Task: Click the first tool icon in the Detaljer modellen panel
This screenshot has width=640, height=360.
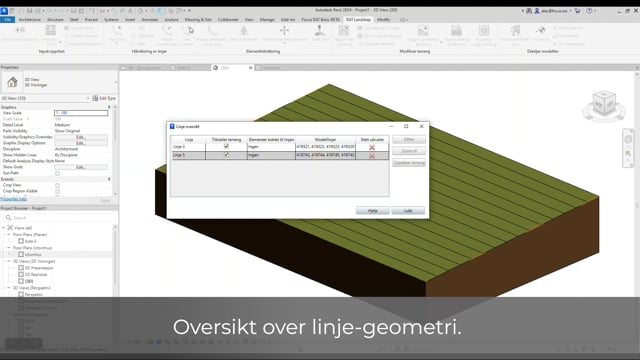Action: tap(515, 31)
